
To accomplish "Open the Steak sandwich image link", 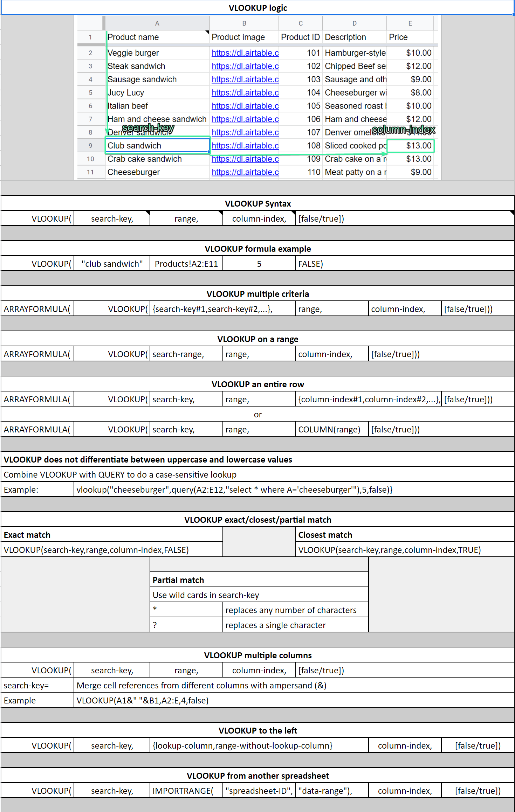I will [x=245, y=66].
